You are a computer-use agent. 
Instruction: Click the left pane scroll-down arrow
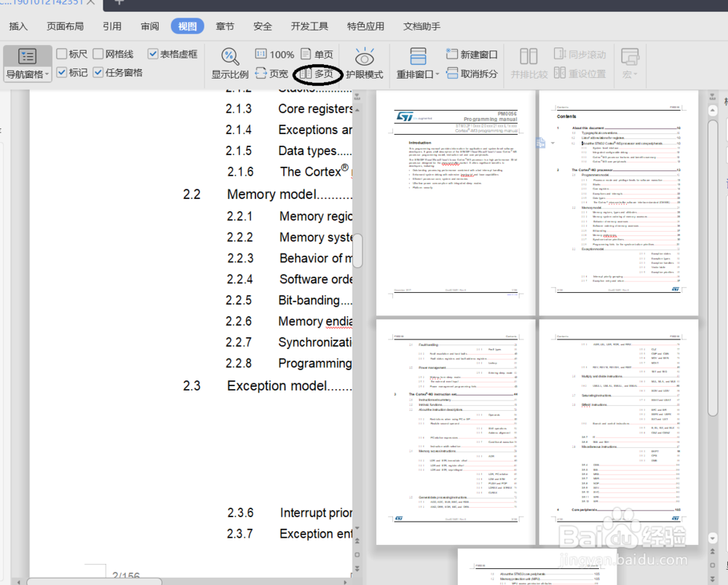pyautogui.click(x=357, y=528)
